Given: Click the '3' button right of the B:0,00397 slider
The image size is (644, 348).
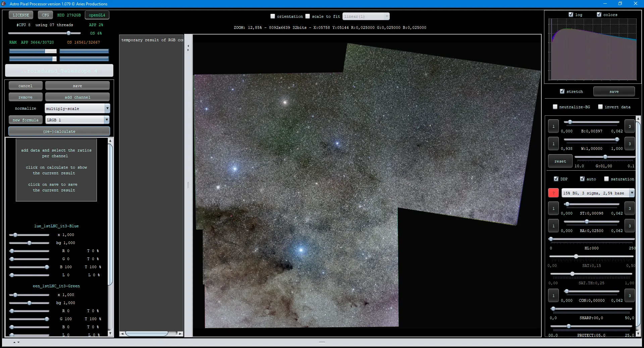Looking at the screenshot, I should pos(630,126).
